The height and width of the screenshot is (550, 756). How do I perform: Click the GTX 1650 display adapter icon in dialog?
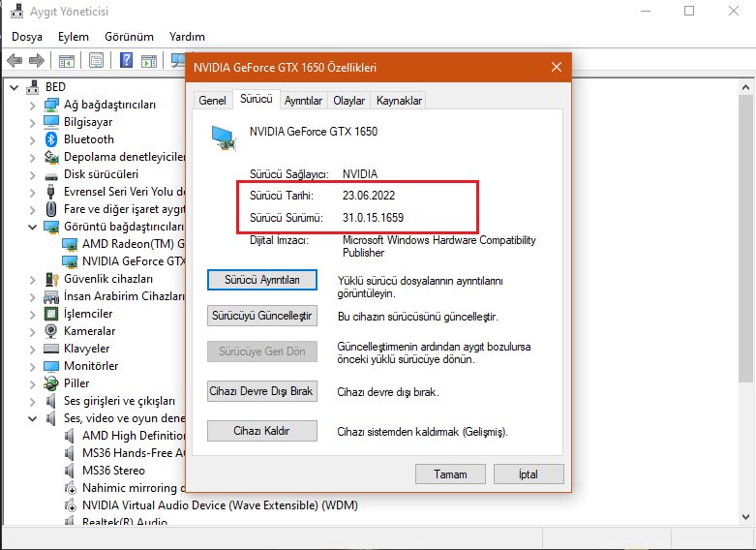[x=224, y=137]
